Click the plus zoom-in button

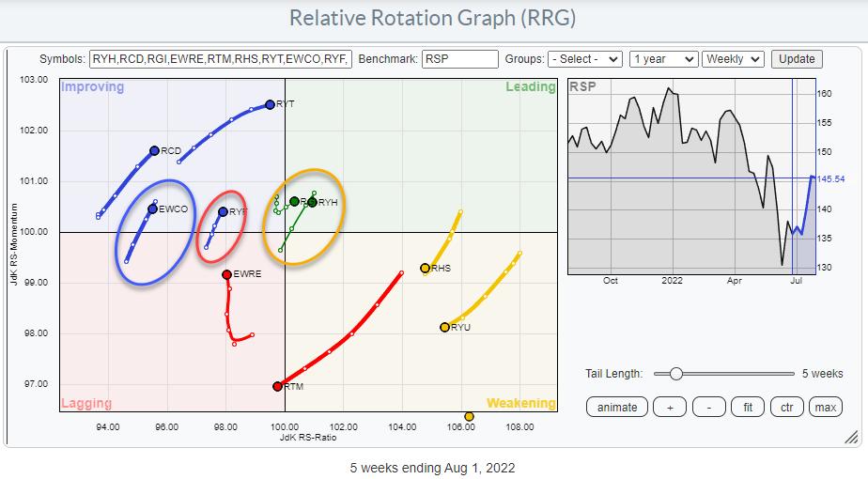pos(670,407)
